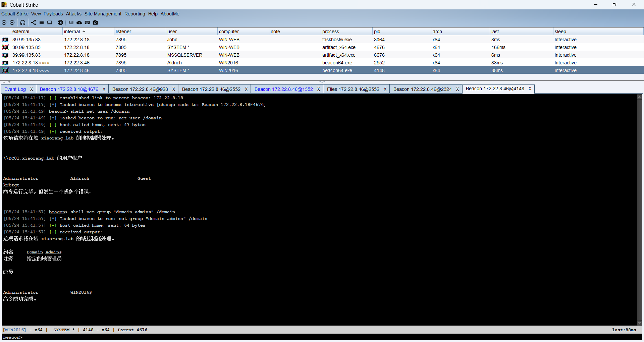Screen dimensions: 644x342
Task: Open the Help menu
Action: coord(153,14)
